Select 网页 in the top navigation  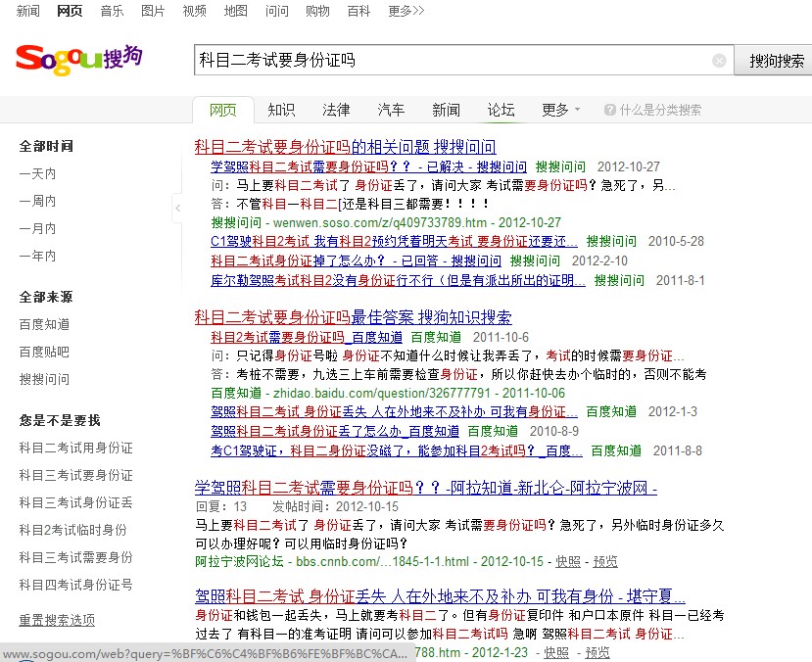[70, 11]
